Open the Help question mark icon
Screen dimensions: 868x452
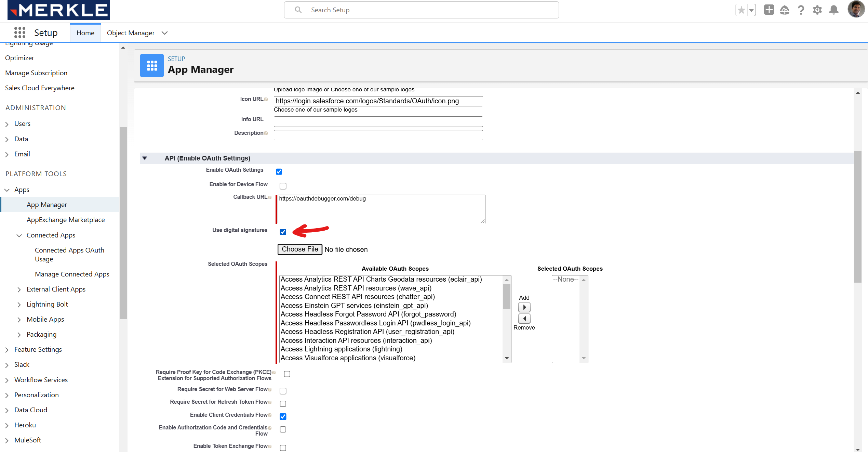pos(801,10)
